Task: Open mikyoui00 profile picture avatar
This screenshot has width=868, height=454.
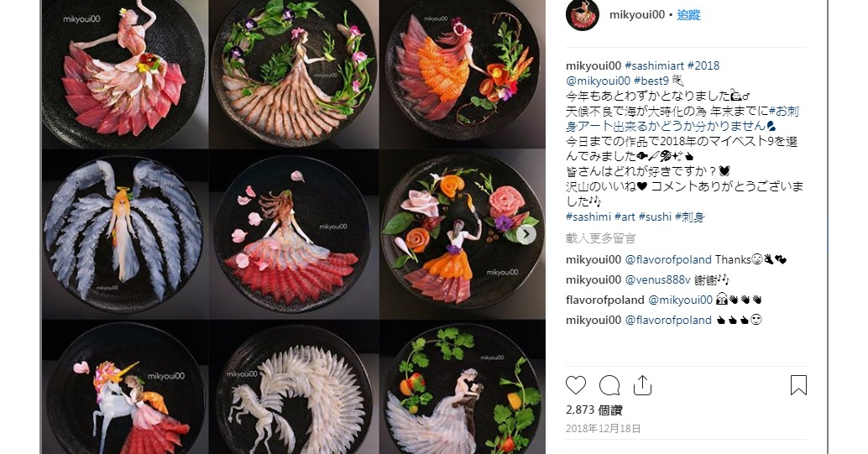Action: (583, 14)
